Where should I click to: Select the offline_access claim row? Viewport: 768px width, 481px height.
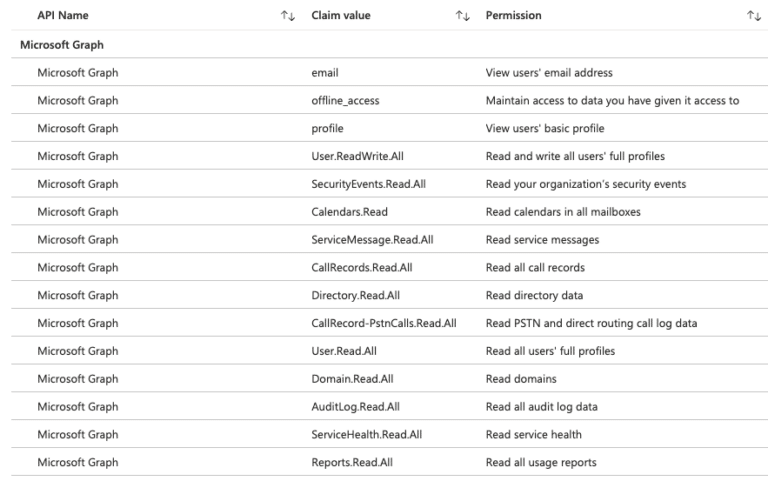coord(345,100)
